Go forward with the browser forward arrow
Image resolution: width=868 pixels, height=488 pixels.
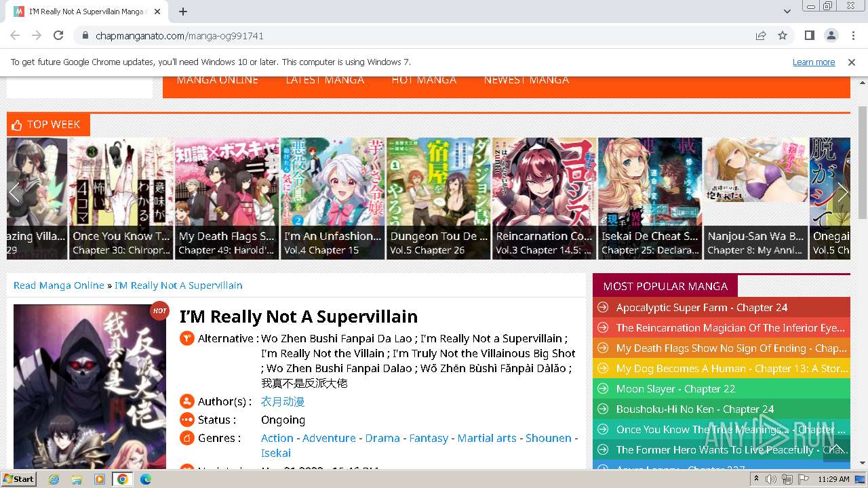37,35
